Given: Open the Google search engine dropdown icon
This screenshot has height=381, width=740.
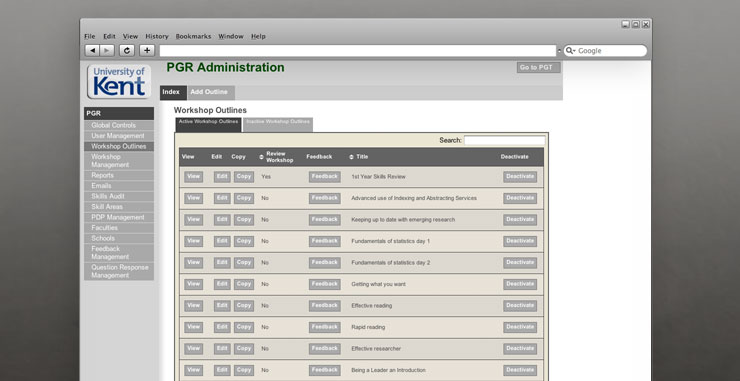Looking at the screenshot, I should click(571, 51).
